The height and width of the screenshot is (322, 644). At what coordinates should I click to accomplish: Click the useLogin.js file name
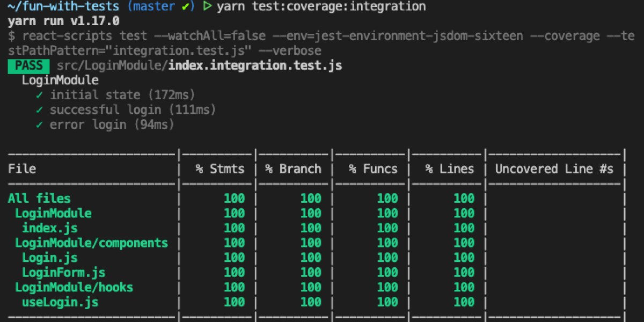(60, 302)
